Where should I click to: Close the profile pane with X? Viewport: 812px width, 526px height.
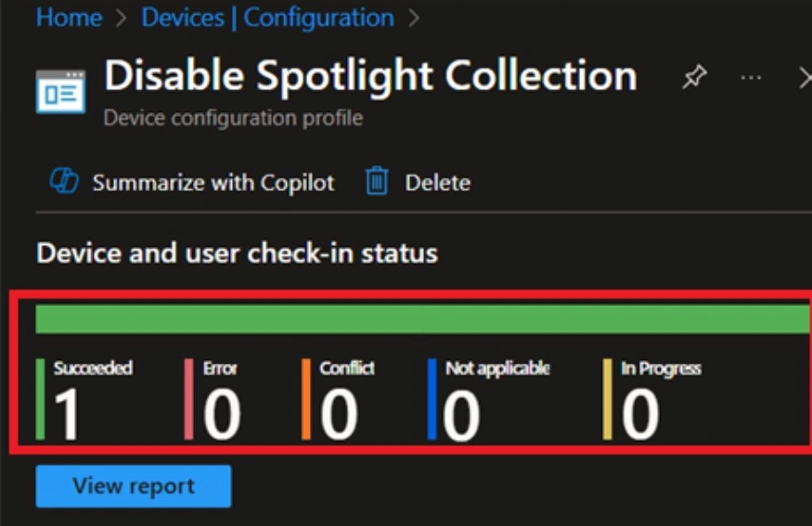[804, 79]
